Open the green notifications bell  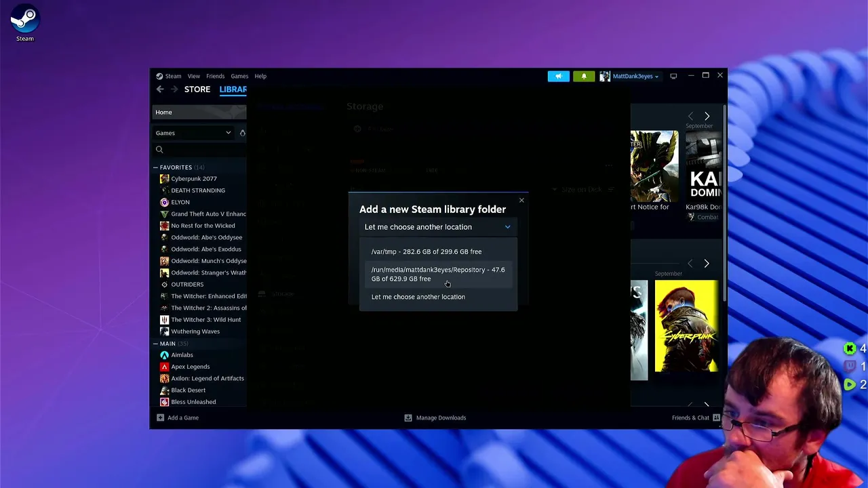point(584,76)
